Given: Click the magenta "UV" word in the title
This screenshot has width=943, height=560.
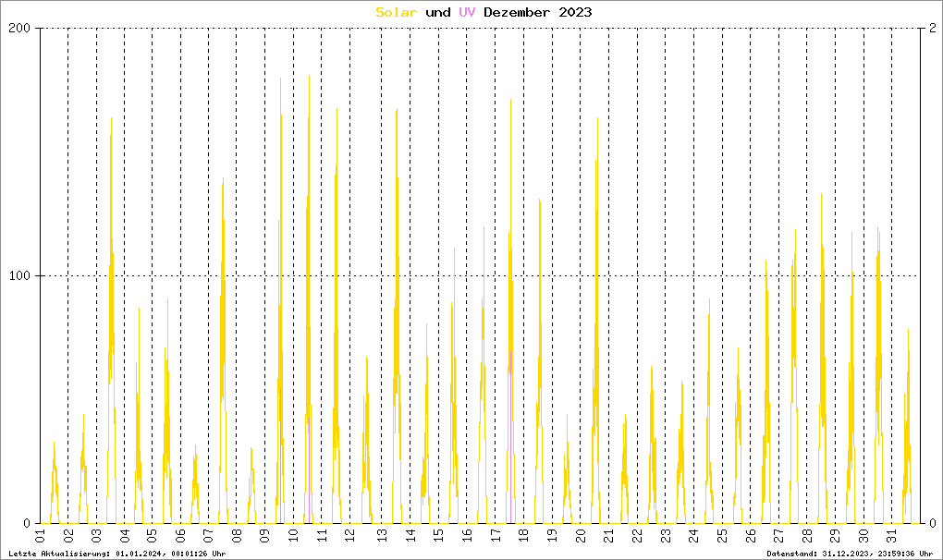Looking at the screenshot, I should point(467,12).
